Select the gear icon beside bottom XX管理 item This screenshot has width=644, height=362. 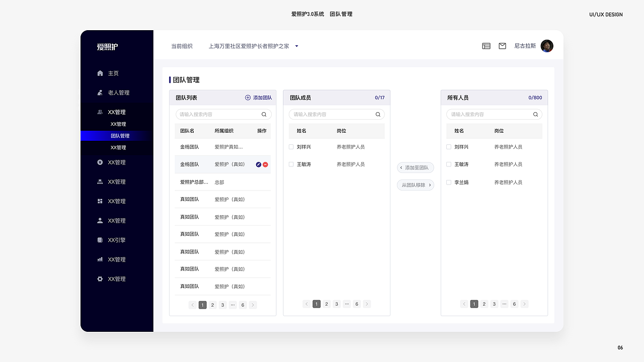click(x=100, y=279)
